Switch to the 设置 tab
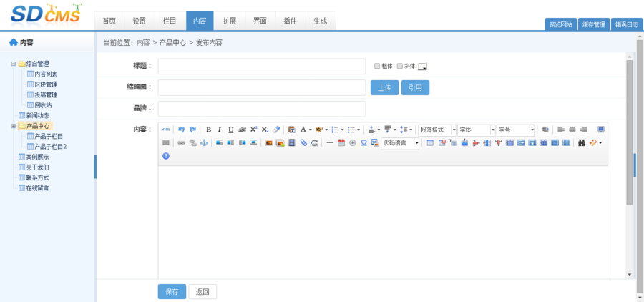The width and height of the screenshot is (644, 302). pos(140,21)
